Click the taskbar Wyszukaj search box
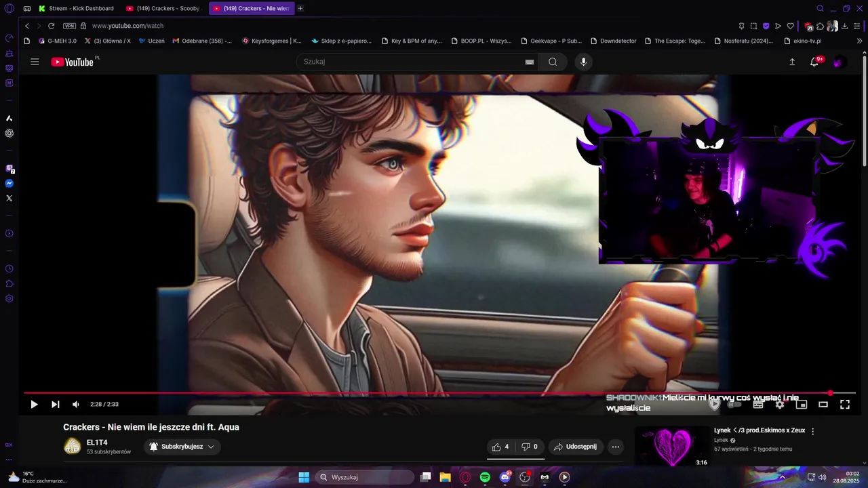The height and width of the screenshot is (488, 868). pos(366,477)
